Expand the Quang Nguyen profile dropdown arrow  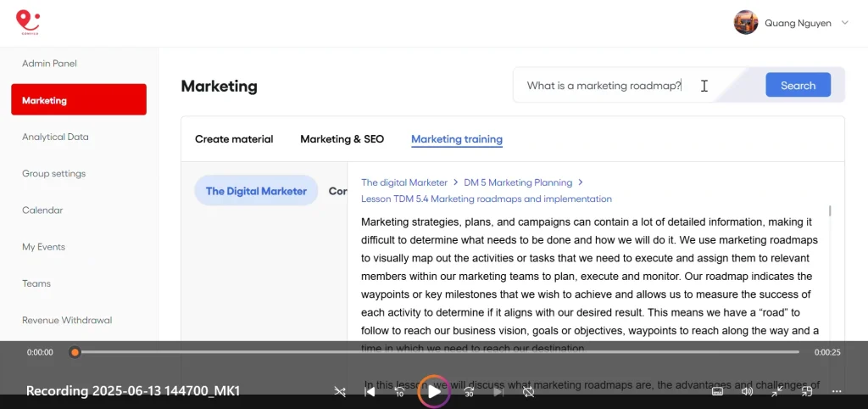[x=844, y=23]
